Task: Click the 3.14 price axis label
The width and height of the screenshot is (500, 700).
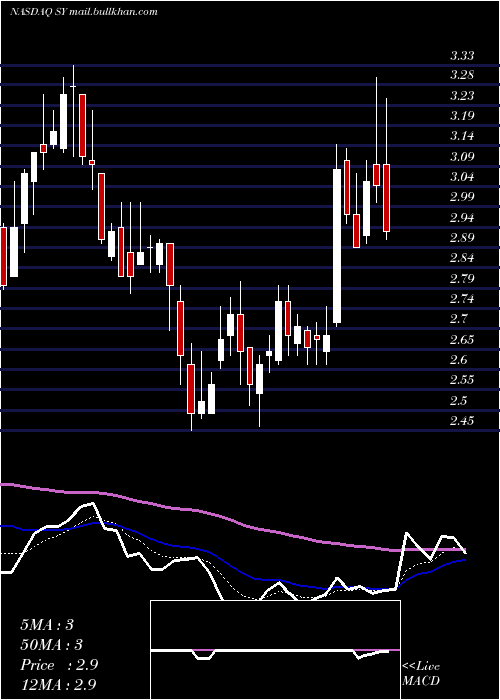Action: point(462,136)
